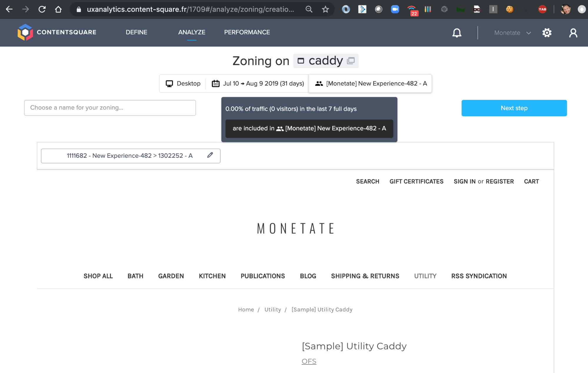The image size is (588, 373).
Task: Bookmark page with star icon
Action: tap(325, 9)
